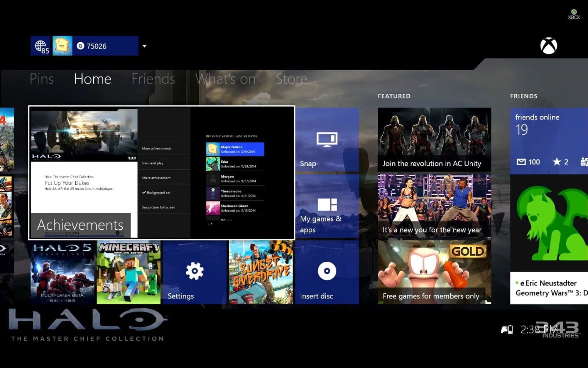Launch the Sunset Overdrive tile
Image resolution: width=588 pixels, height=368 pixels.
click(x=261, y=272)
